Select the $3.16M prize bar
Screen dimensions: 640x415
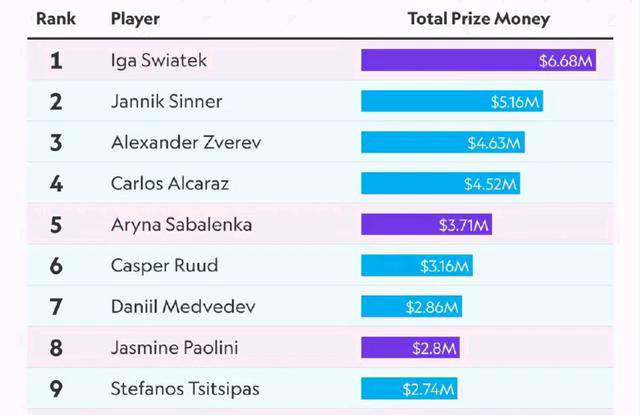[416, 266]
